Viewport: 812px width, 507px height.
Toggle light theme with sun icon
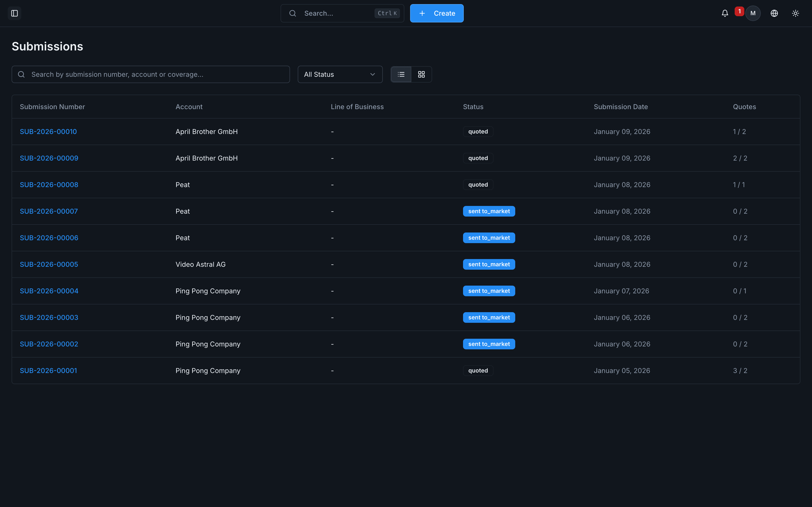coord(795,14)
